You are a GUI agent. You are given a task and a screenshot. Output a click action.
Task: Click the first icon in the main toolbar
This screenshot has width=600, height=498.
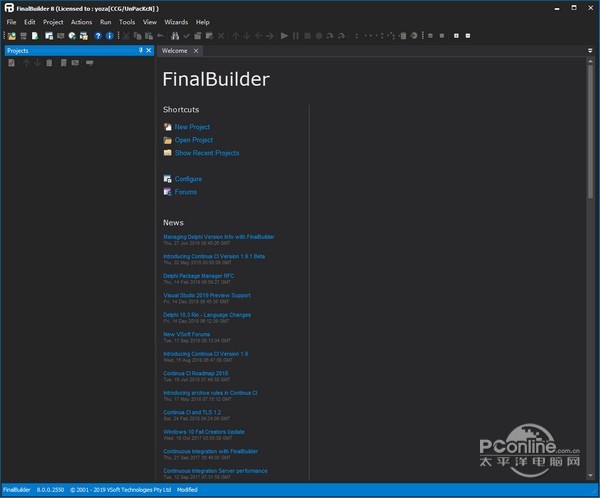(10, 36)
